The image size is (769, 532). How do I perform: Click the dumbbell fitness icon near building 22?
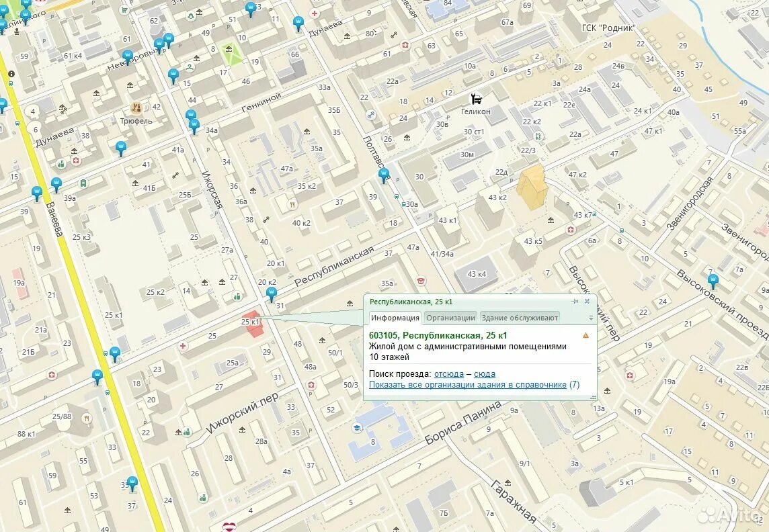tap(371, 114)
